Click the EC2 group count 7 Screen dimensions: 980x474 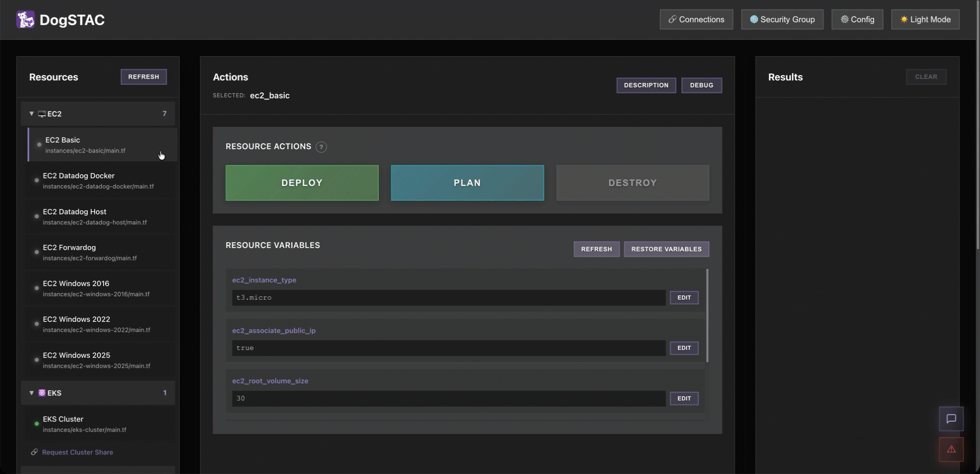pyautogui.click(x=164, y=114)
